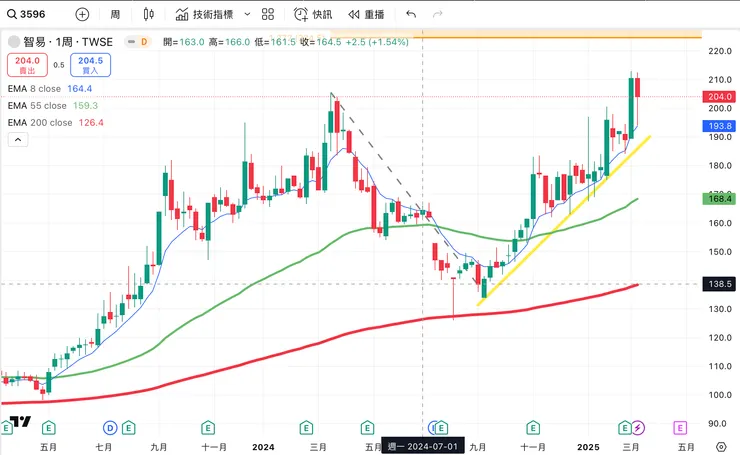Click the 204.5 買入 buy button
This screenshot has width=740, height=455.
point(90,65)
